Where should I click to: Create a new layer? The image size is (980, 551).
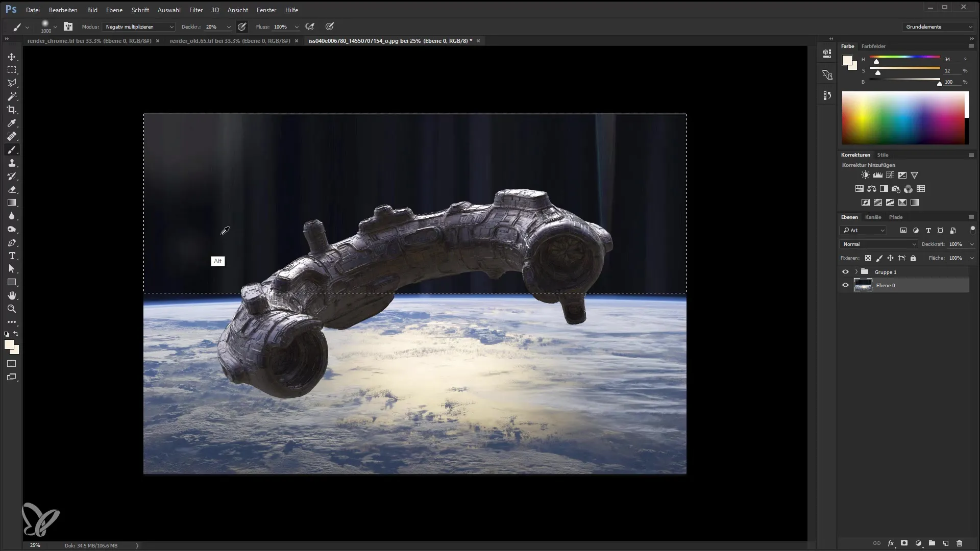tap(945, 543)
